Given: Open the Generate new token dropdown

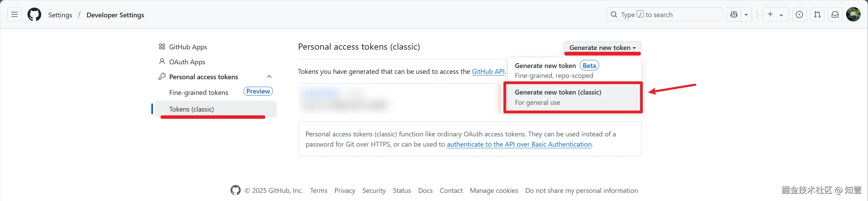Looking at the screenshot, I should click(602, 48).
